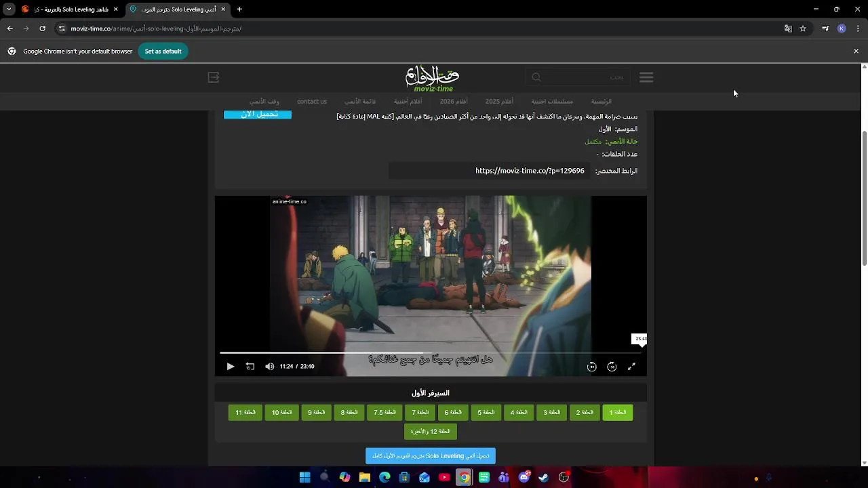Select episode الحلقة 11
The image size is (868, 488).
point(245,412)
